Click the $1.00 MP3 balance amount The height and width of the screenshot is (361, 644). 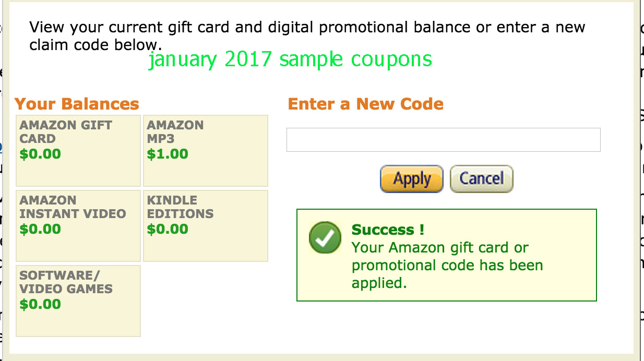(168, 154)
